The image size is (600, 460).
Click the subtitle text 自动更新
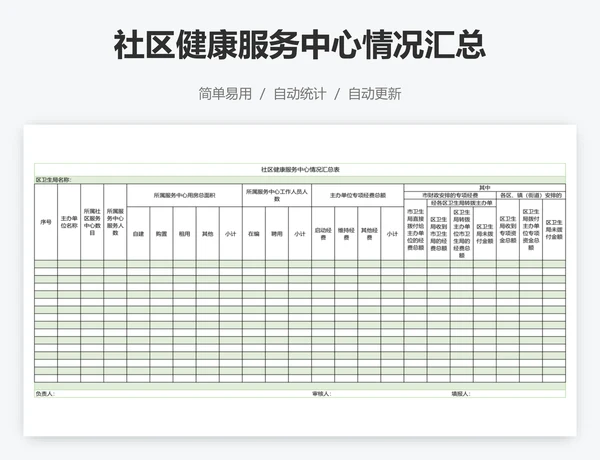coord(374,94)
